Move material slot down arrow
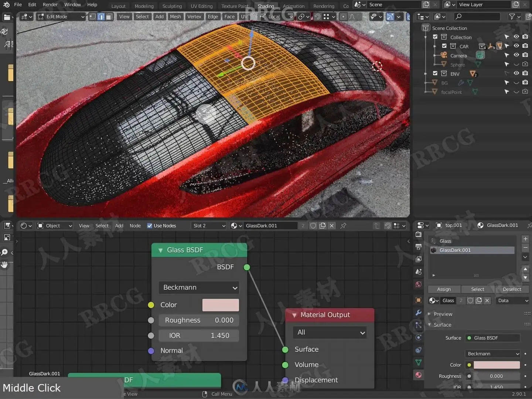The image size is (532, 399). click(525, 277)
